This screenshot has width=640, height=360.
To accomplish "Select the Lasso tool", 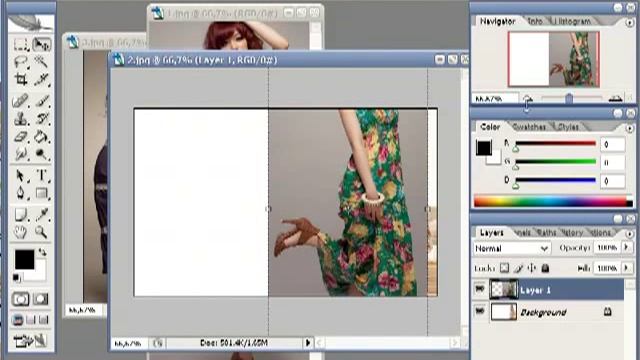I will click(20, 62).
